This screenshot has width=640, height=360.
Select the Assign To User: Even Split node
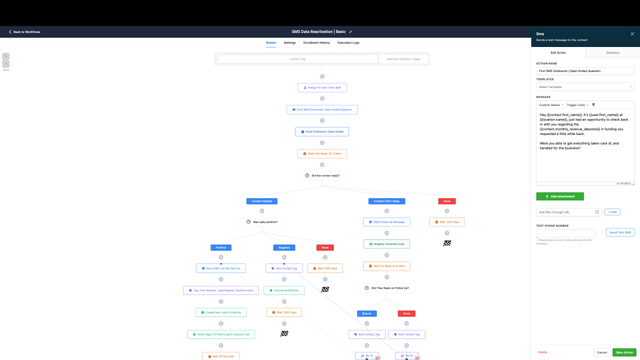(x=322, y=88)
